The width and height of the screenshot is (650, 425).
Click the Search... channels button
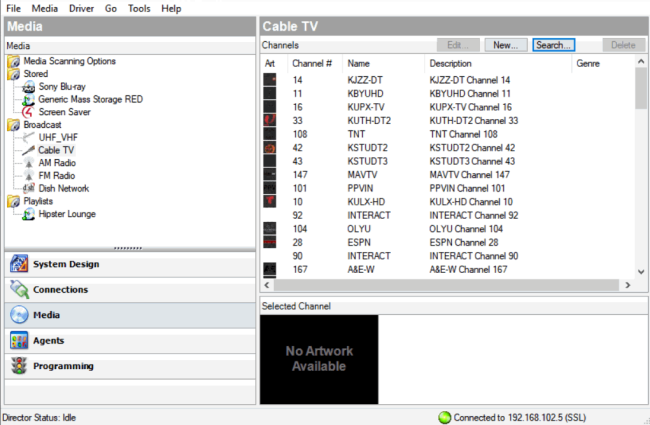coord(553,45)
